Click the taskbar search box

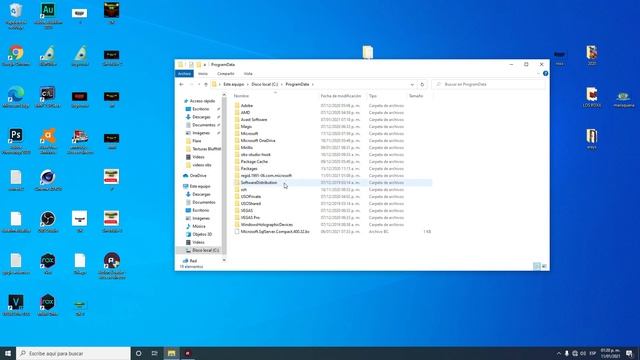point(73,353)
